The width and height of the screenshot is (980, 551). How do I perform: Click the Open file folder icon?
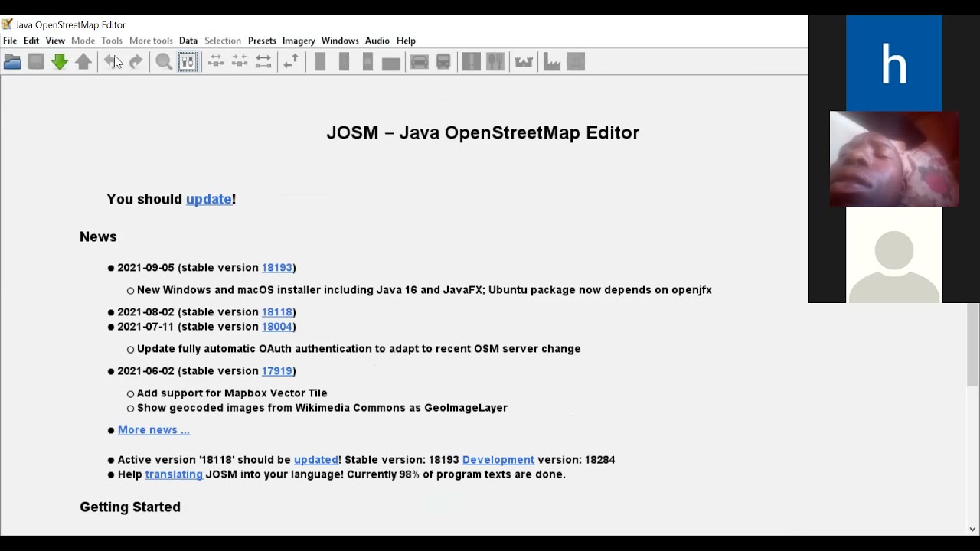(12, 62)
